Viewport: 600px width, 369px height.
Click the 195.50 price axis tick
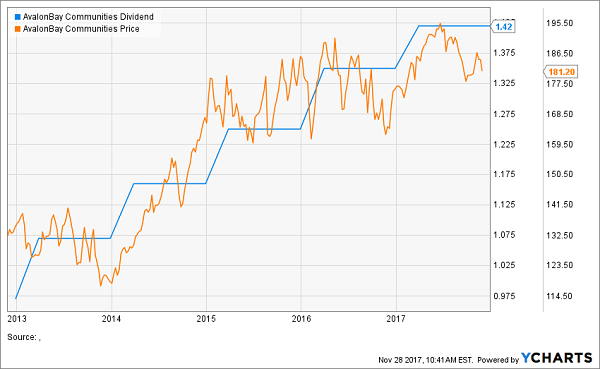[559, 23]
